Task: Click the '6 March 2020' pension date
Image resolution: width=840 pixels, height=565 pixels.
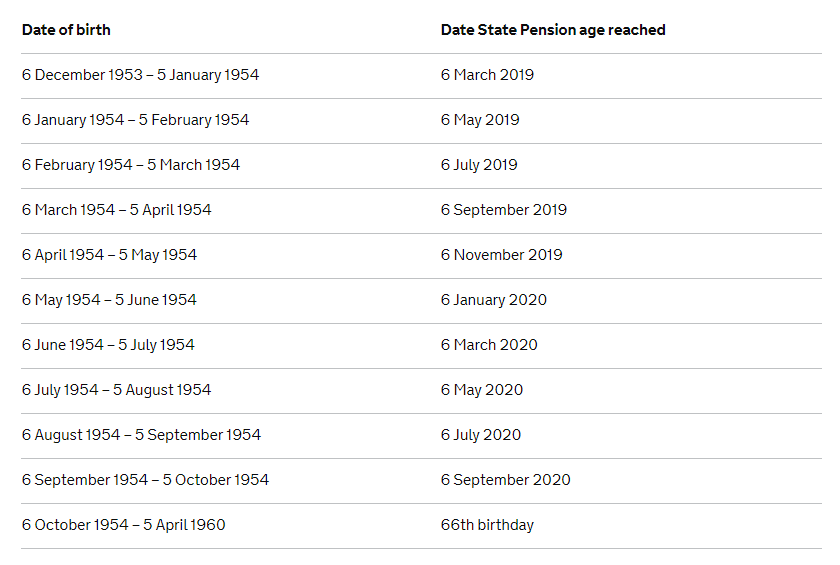Action: coord(489,345)
